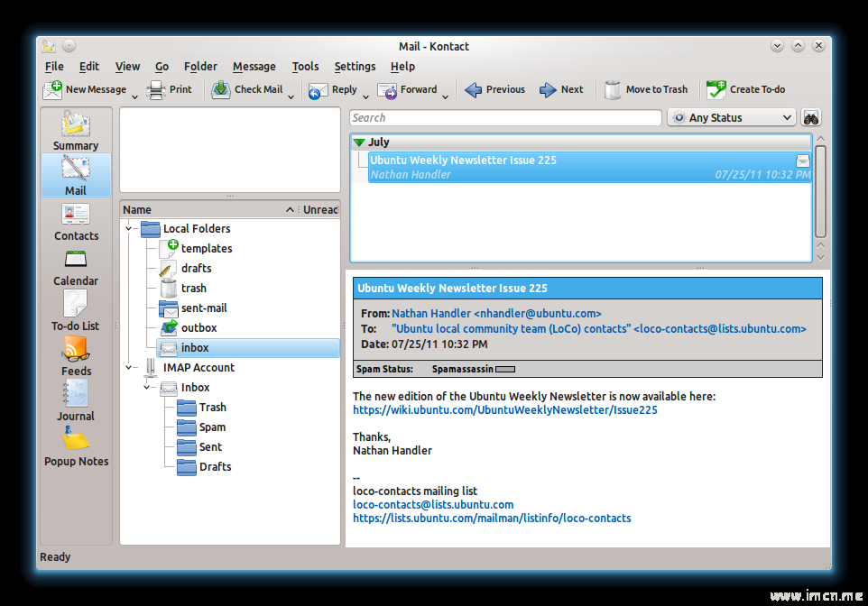The image size is (868, 606).
Task: Select the IMAP Drafts folder
Action: coord(215,467)
